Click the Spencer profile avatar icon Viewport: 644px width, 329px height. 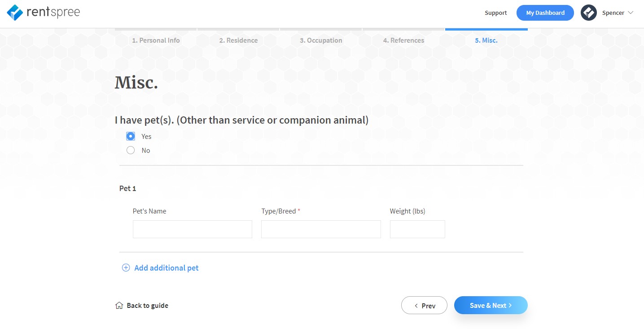pos(588,12)
